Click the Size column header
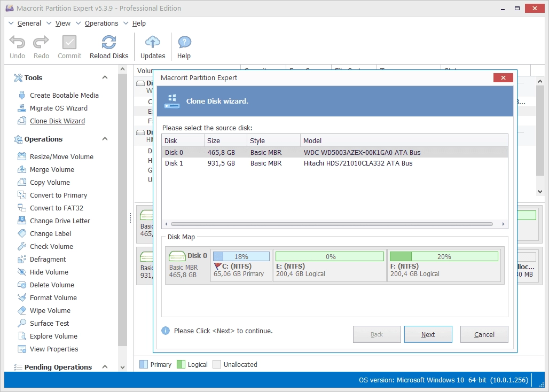549x392 pixels. (225, 140)
